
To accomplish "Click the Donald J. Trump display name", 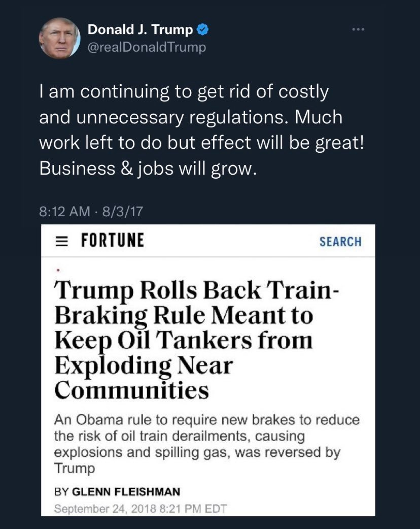I will 140,29.
